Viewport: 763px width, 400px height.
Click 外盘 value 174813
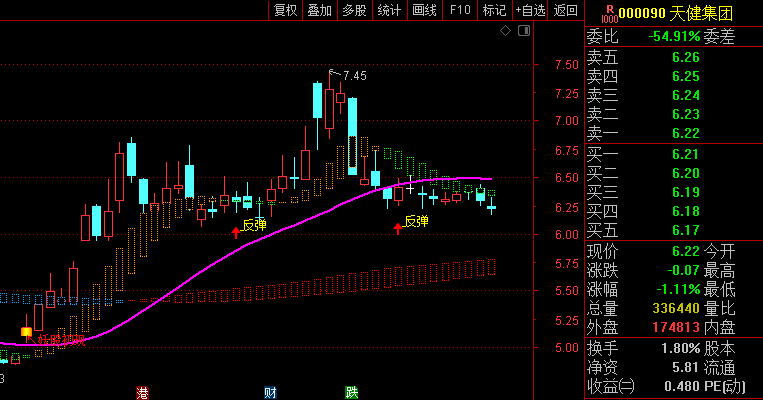676,327
